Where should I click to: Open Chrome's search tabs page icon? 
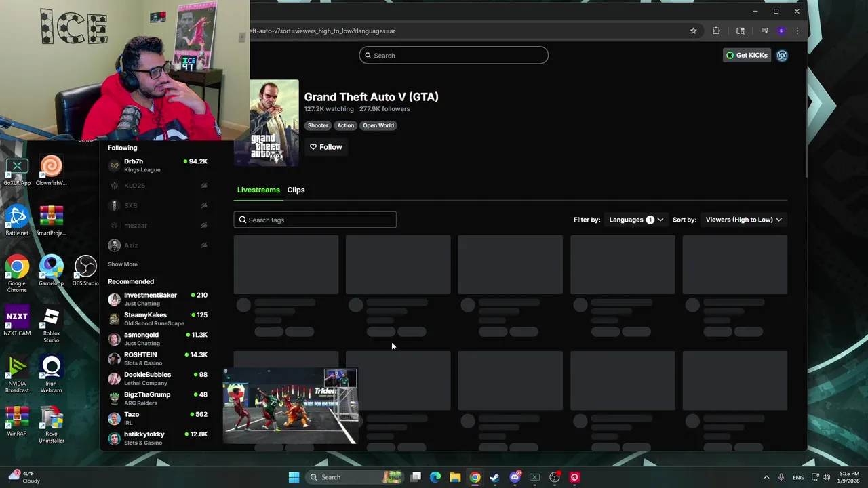click(x=741, y=30)
